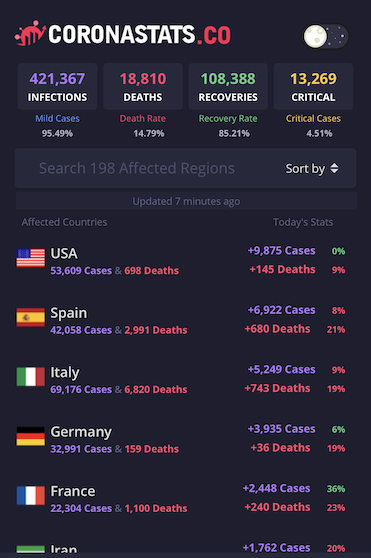
Task: Select the 13,269 Critical card
Action: pos(313,86)
